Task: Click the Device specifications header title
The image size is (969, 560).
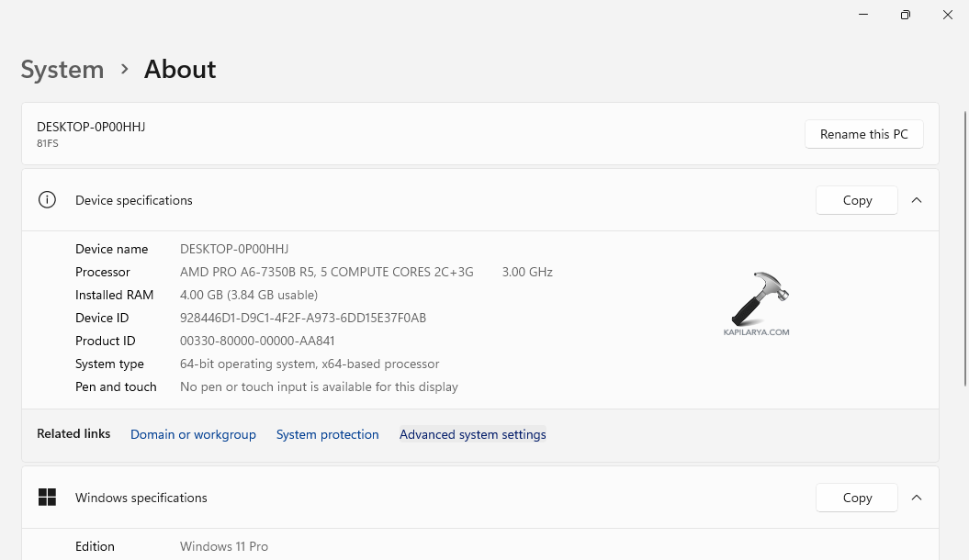Action: 134,200
